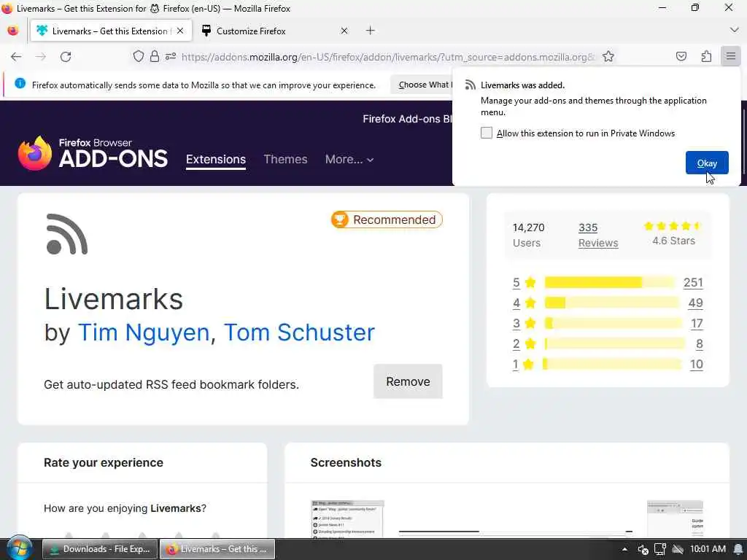Click the 4.6 Stars rating text
Image resolution: width=747 pixels, height=560 pixels.
673,241
